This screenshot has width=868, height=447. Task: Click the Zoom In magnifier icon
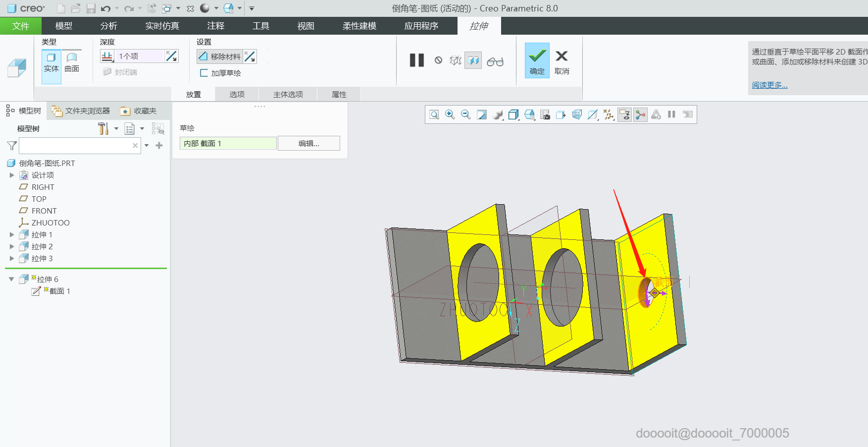(450, 114)
